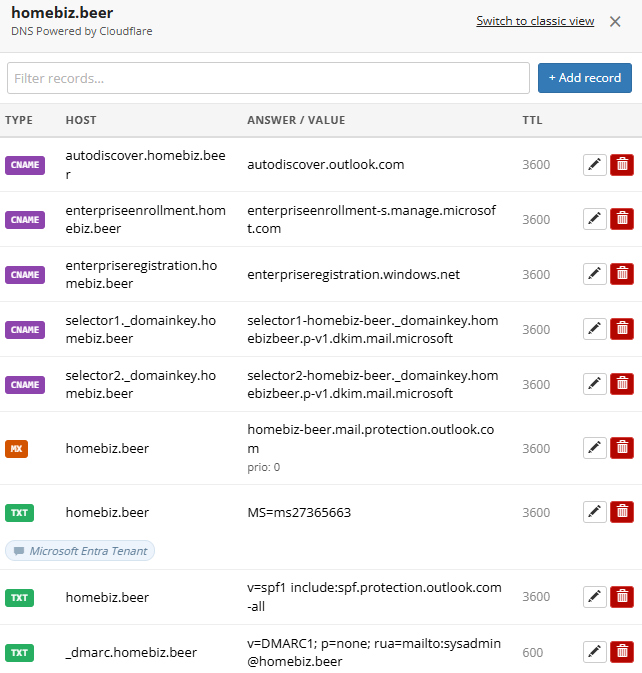
Task: Edit the selector2._domainkey CNAME record
Action: pyautogui.click(x=594, y=384)
